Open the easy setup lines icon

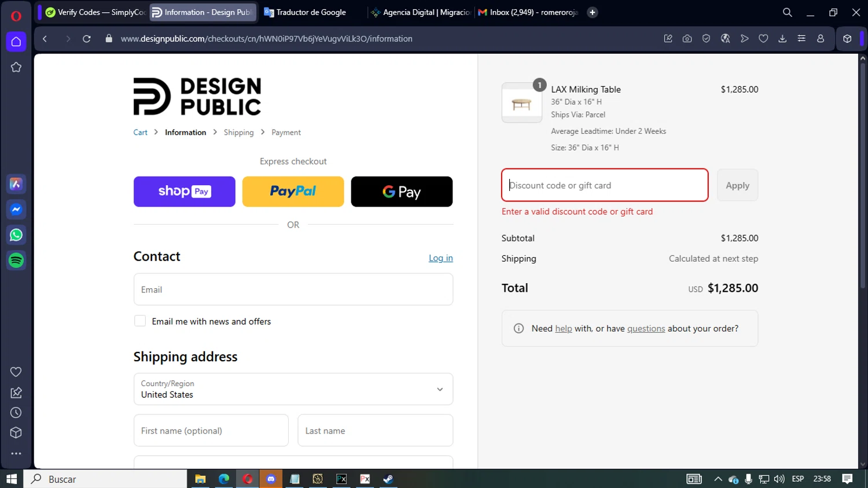[801, 39]
